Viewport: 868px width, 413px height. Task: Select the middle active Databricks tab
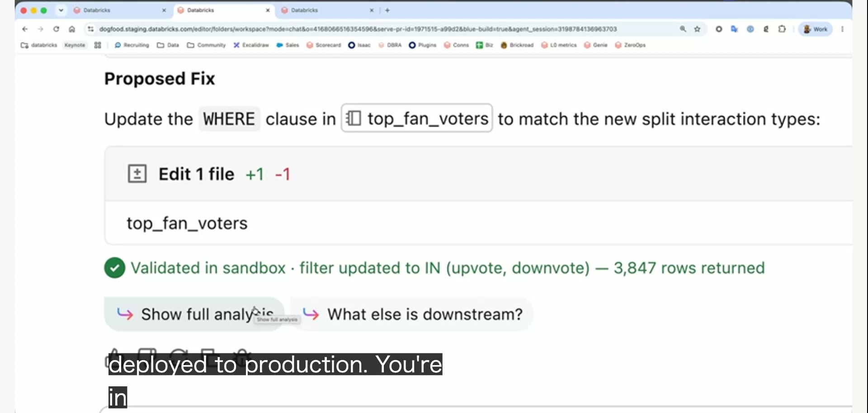point(224,10)
